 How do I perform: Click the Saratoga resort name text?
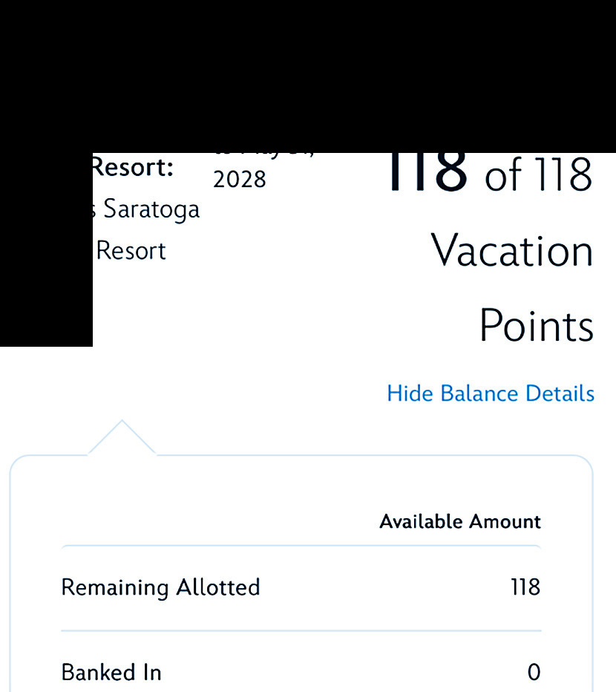click(x=151, y=209)
